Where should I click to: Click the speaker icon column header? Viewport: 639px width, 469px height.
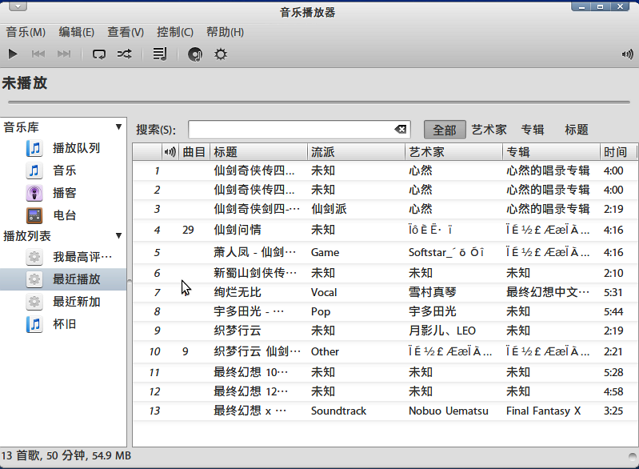click(x=170, y=152)
